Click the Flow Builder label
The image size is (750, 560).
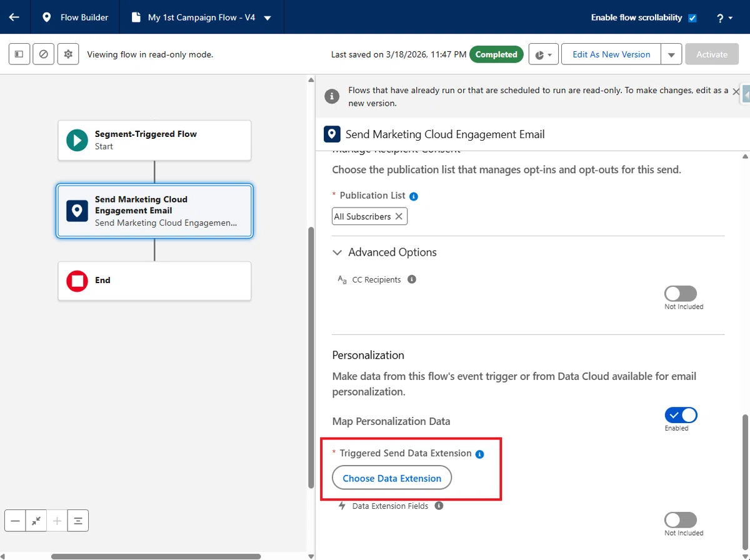84,17
